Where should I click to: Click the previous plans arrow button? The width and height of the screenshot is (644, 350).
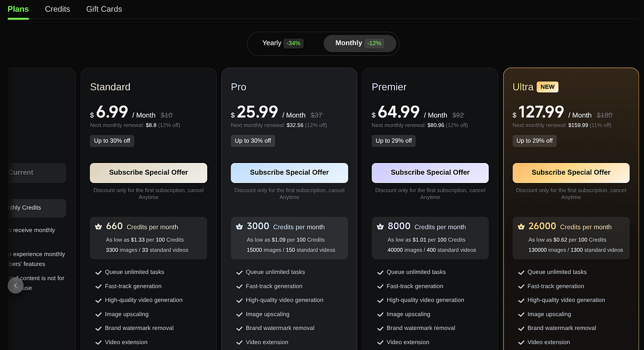coord(16,286)
